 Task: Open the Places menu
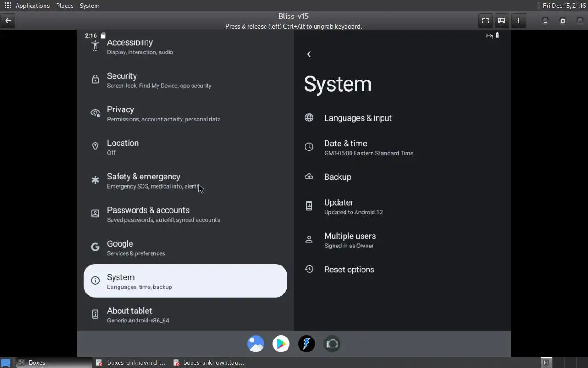(x=65, y=6)
